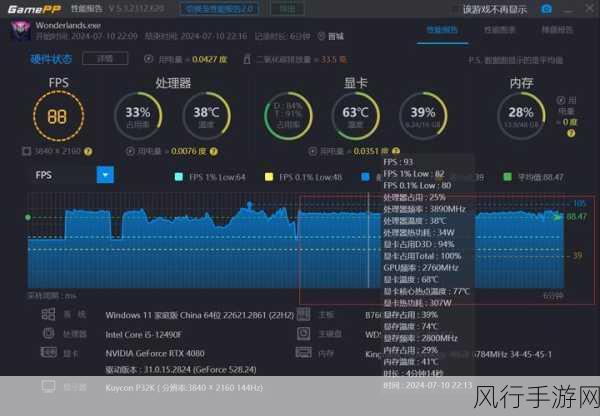Click the Intel Core i5-12490F text

[143, 335]
